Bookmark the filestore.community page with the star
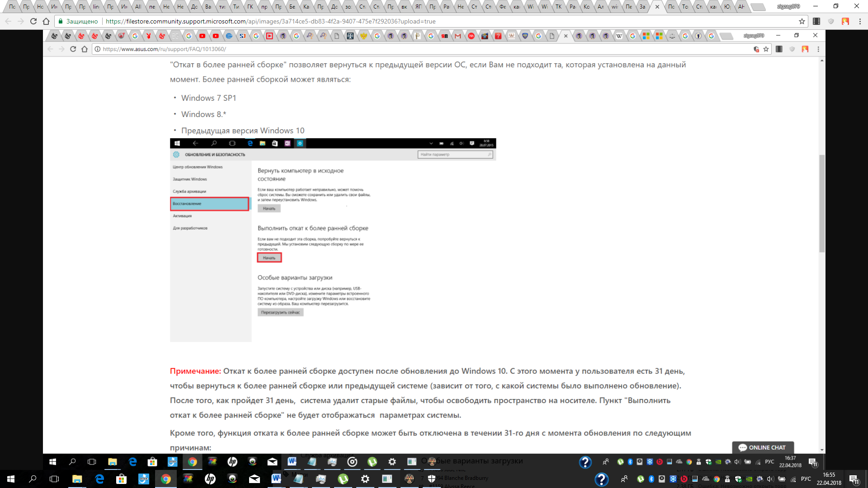Image resolution: width=868 pixels, height=488 pixels. 802,21
